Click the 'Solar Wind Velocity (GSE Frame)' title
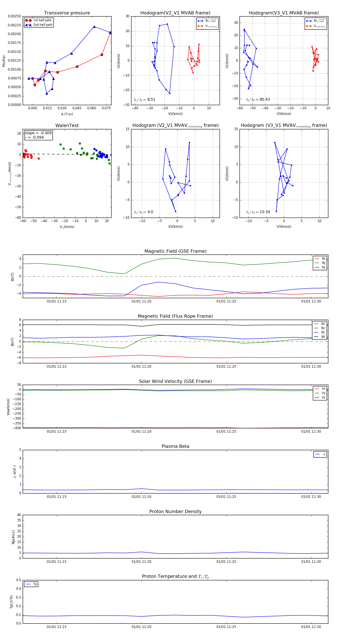The width and height of the screenshot is (351, 644). (175, 381)
